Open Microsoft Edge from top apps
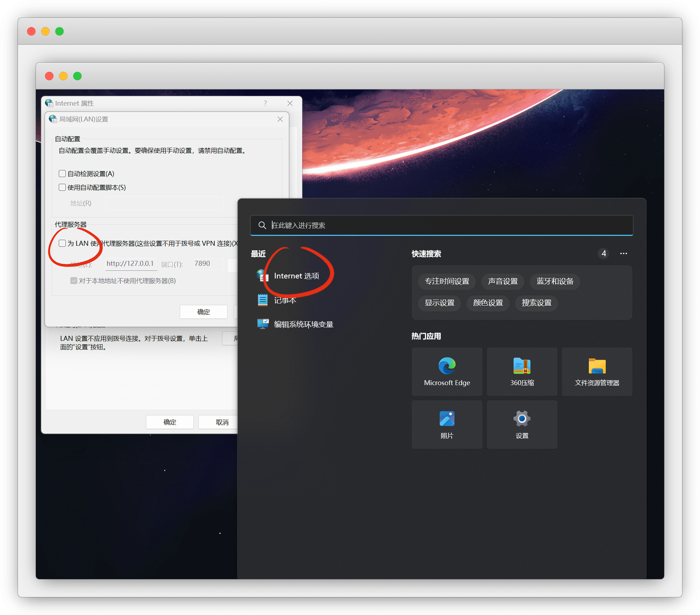The width and height of the screenshot is (700, 615). (447, 371)
